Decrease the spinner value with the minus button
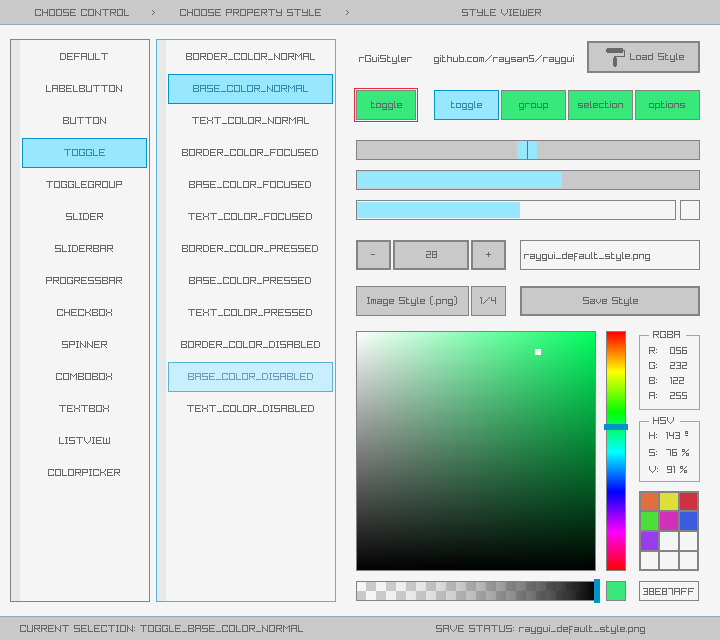Screen dimensions: 720x640 point(373,255)
